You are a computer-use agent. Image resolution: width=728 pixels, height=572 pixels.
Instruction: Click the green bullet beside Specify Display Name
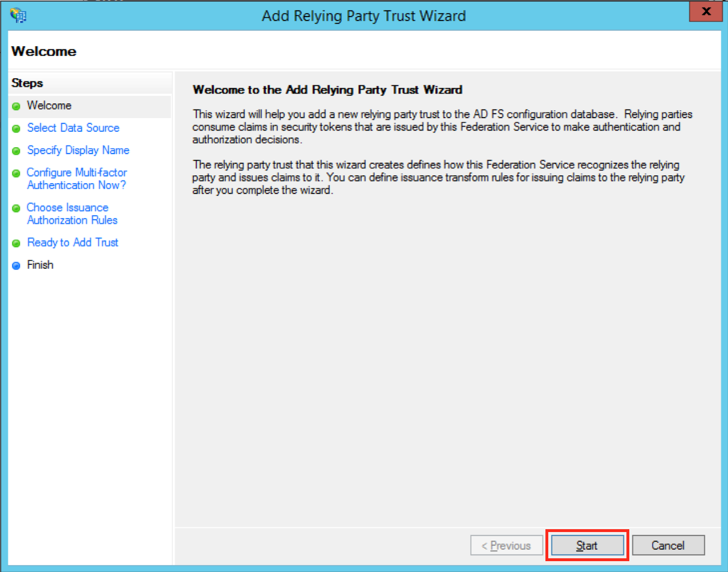(x=16, y=151)
